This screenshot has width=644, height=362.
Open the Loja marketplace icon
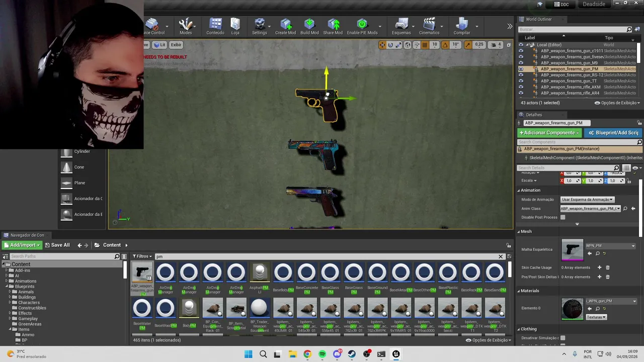click(x=235, y=26)
